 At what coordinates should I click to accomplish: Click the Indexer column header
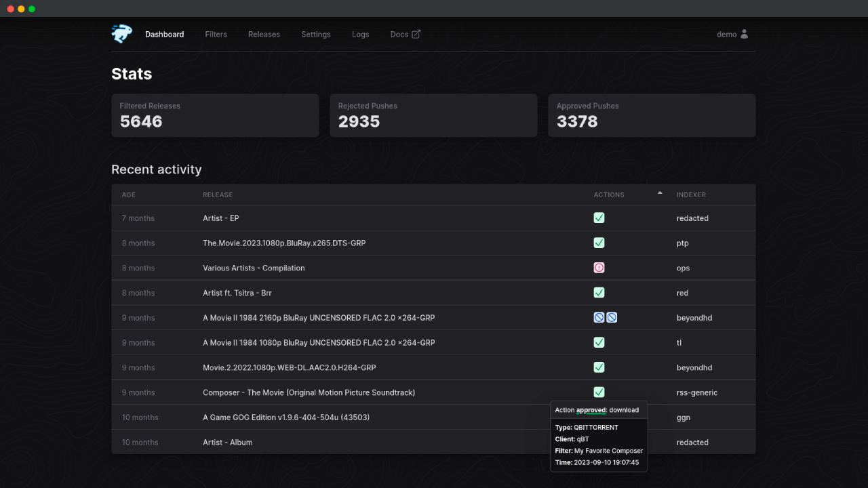pos(691,195)
